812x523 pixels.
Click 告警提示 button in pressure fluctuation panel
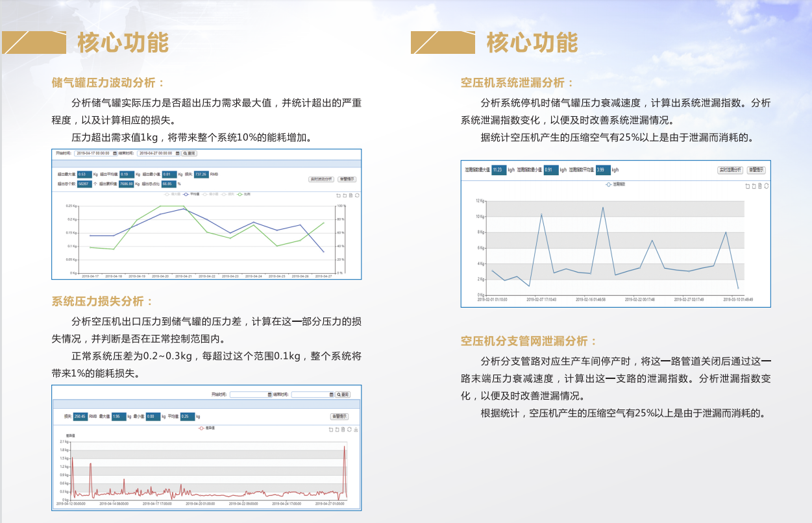(x=347, y=179)
